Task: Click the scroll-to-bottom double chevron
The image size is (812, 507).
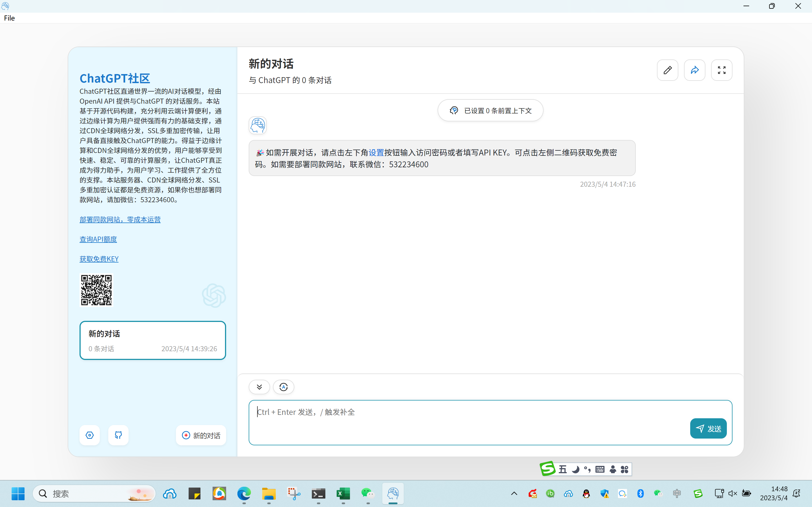Action: click(x=259, y=387)
